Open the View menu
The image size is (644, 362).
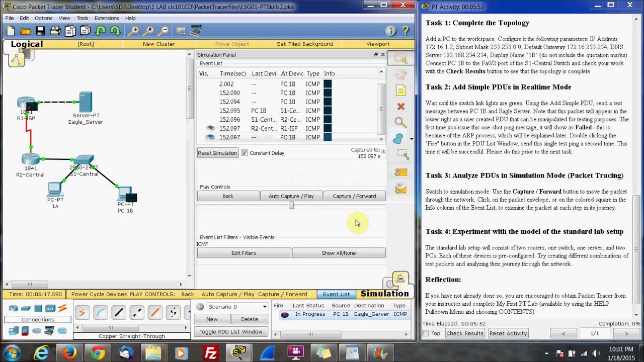pos(64,18)
